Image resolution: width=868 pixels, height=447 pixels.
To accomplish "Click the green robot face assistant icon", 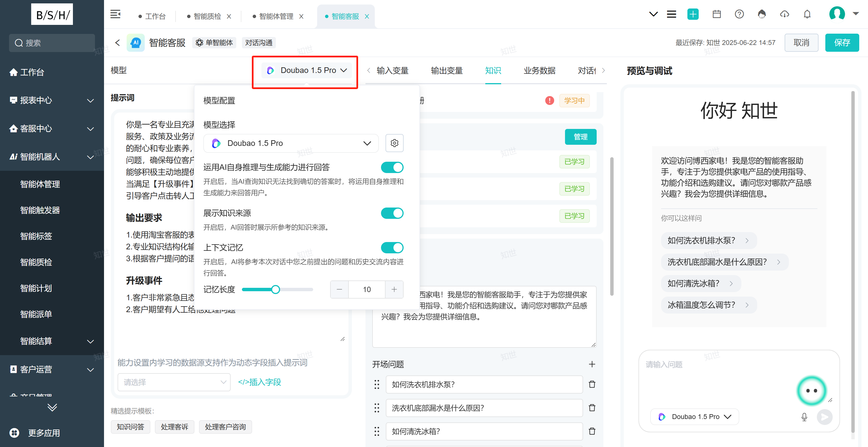I will click(x=811, y=390).
